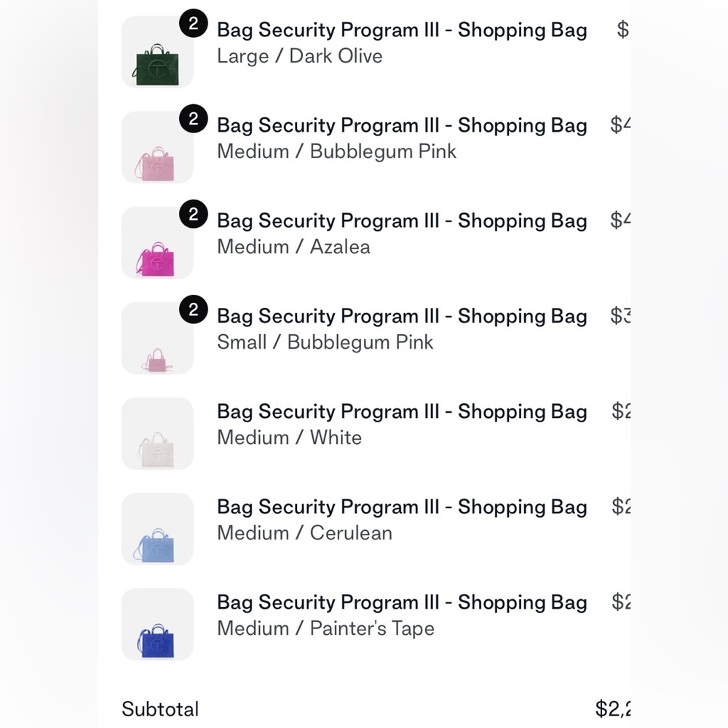
Task: Click the Small Bubblegum Pink bag thumbnail
Action: (157, 339)
